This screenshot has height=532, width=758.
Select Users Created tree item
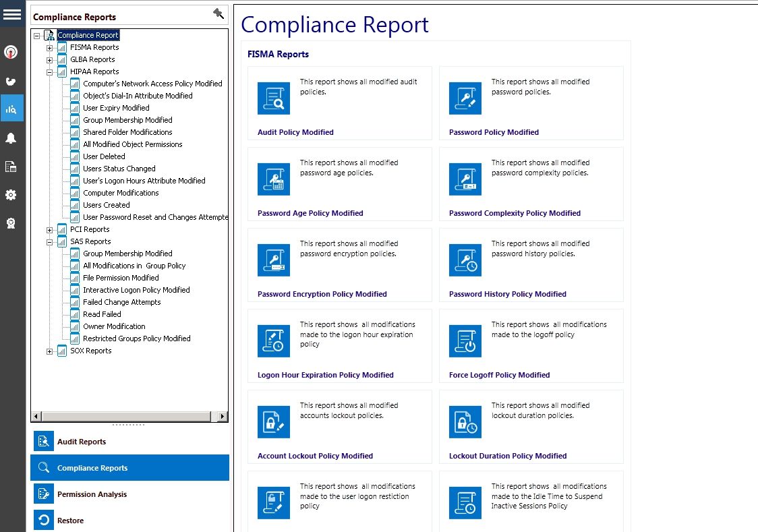point(107,205)
